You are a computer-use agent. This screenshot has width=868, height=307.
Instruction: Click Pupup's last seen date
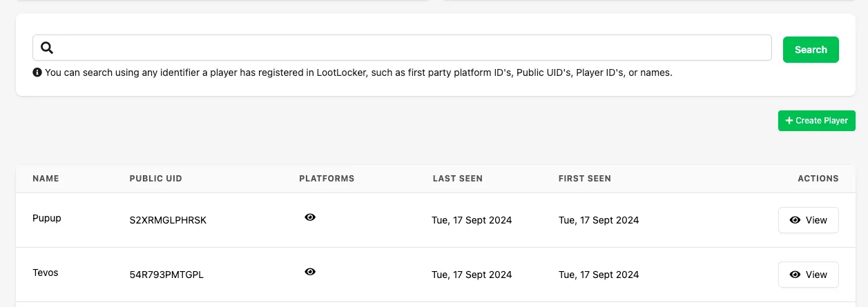[x=472, y=221]
